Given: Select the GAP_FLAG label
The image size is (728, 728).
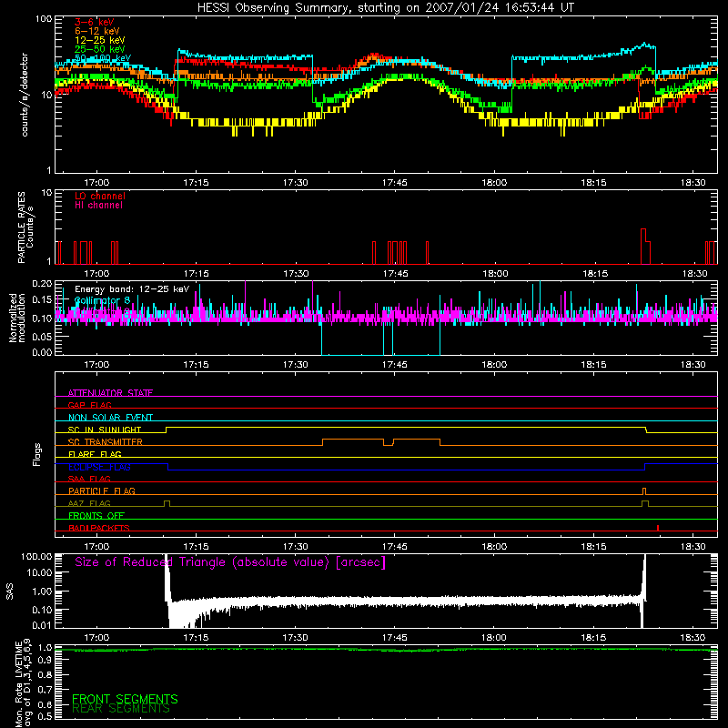Looking at the screenshot, I should tap(89, 405).
